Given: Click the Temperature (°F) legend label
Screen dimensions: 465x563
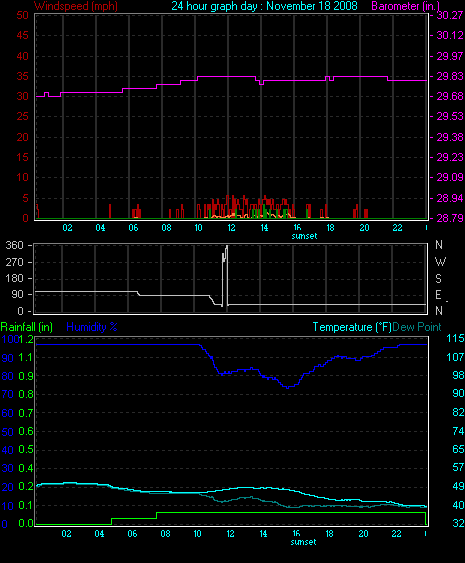Looking at the screenshot, I should 352,327.
